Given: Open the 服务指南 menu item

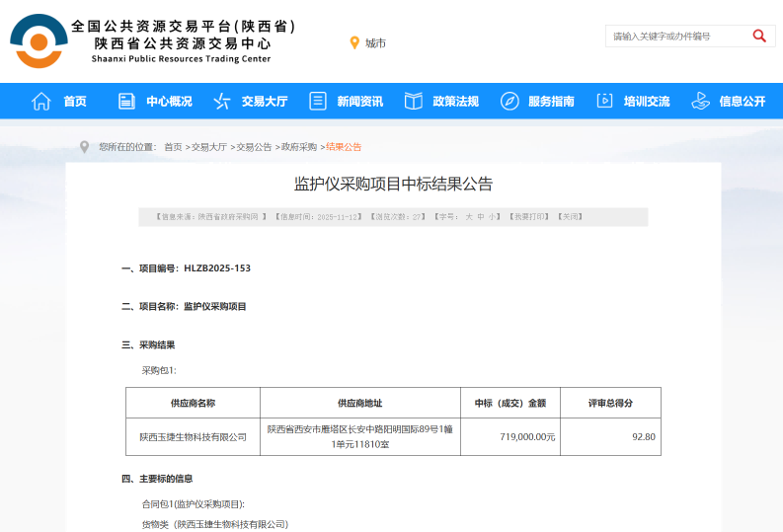Looking at the screenshot, I should click(x=551, y=102).
